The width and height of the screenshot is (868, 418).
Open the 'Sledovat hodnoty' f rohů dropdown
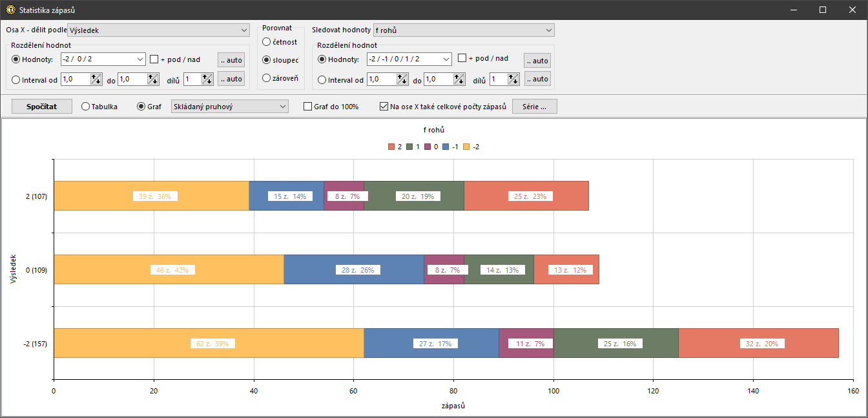coord(464,30)
